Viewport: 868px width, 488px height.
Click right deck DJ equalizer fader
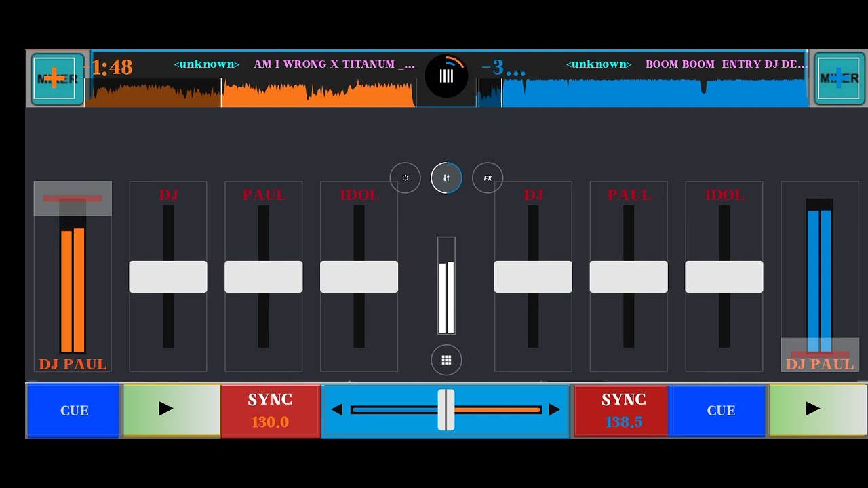[x=533, y=277]
